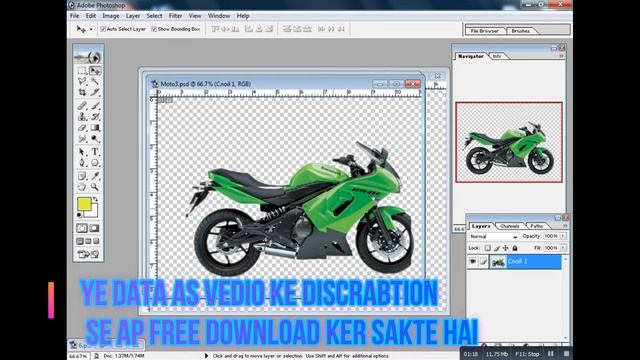
Task: Select the Pen tool
Action: click(x=82, y=163)
